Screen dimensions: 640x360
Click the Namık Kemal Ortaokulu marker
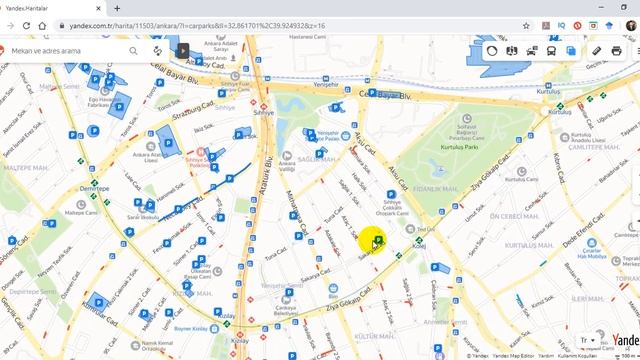point(136,346)
